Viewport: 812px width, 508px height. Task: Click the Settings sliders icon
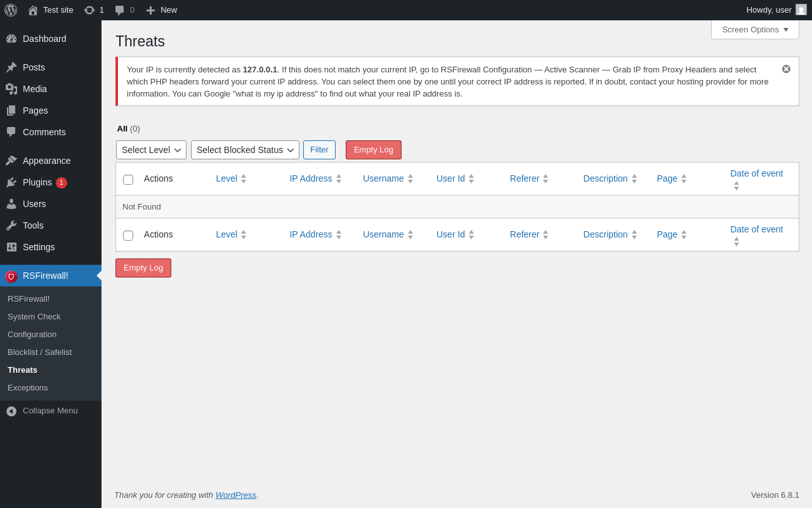tap(11, 247)
